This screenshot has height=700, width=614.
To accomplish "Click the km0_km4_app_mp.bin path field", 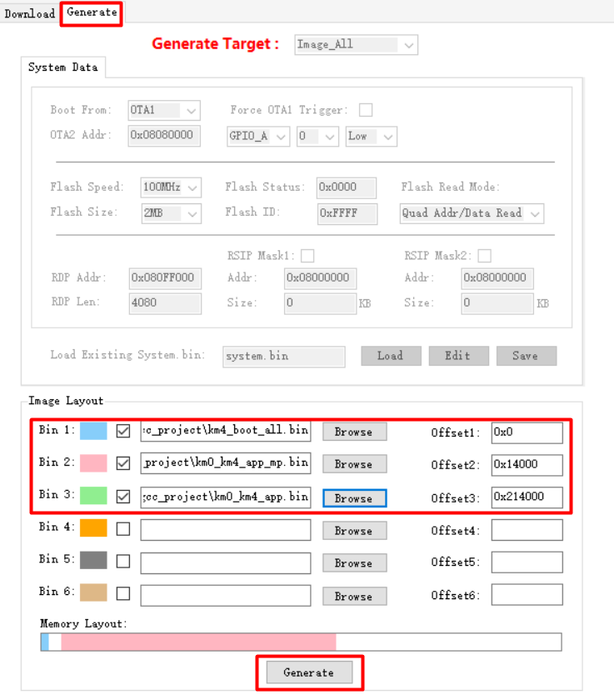I will coord(225,463).
